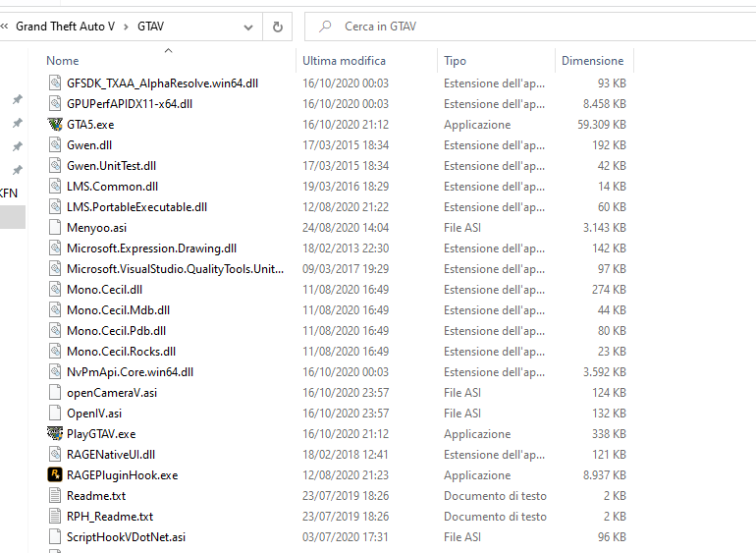Click the Readme.txt document icon
This screenshot has width=756, height=553.
[55, 496]
